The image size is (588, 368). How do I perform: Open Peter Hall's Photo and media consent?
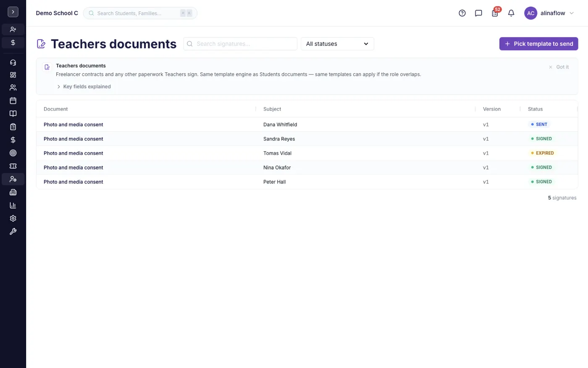[x=73, y=182]
